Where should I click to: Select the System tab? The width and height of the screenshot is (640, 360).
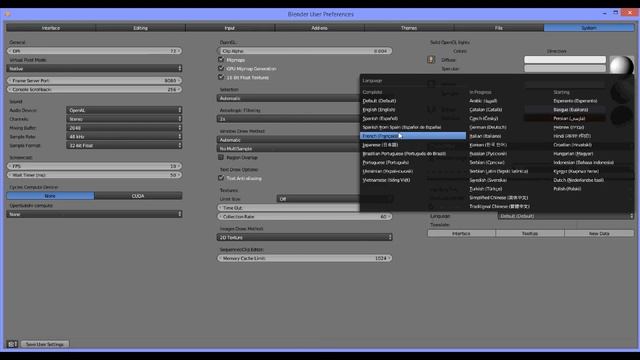tap(589, 28)
